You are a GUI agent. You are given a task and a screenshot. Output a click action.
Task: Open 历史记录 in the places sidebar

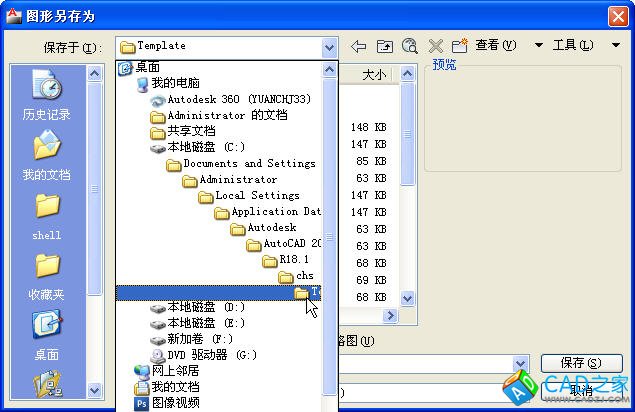pyautogui.click(x=46, y=95)
